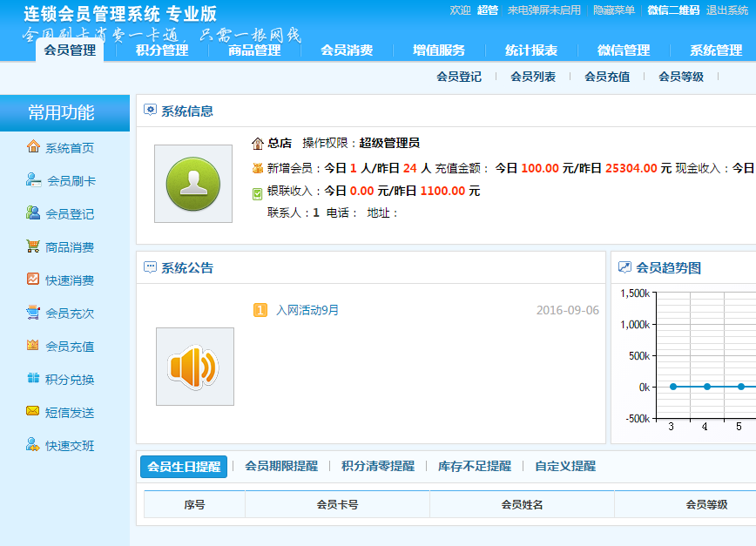Click the chart icon next to 会员趋势图

[x=624, y=267]
